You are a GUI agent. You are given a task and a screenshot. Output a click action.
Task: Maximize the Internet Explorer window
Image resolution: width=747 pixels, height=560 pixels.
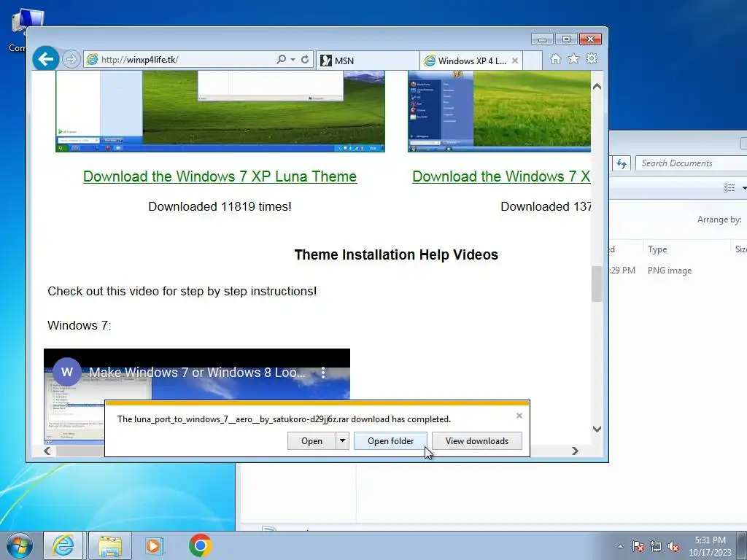coord(566,39)
